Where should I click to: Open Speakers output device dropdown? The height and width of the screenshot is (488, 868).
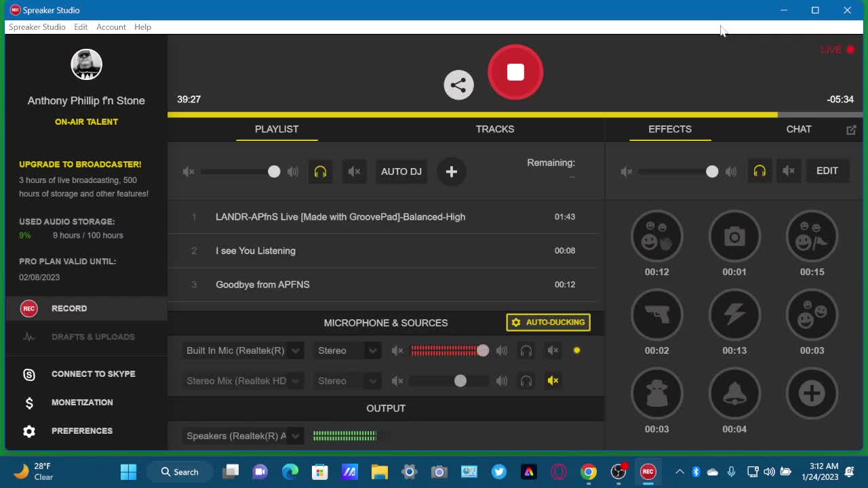click(243, 436)
